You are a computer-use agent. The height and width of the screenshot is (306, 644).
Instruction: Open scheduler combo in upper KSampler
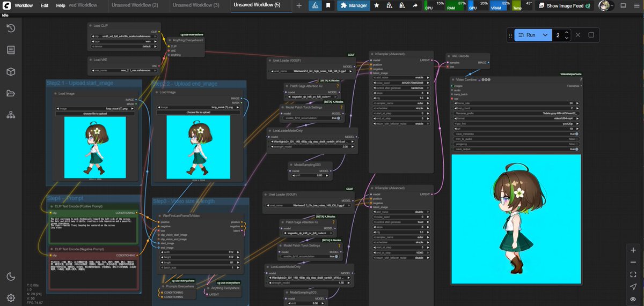coord(401,108)
